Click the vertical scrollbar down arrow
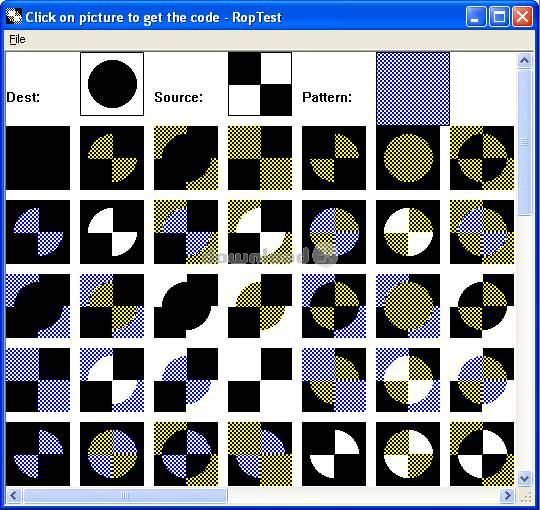The height and width of the screenshot is (510, 540). click(x=525, y=478)
